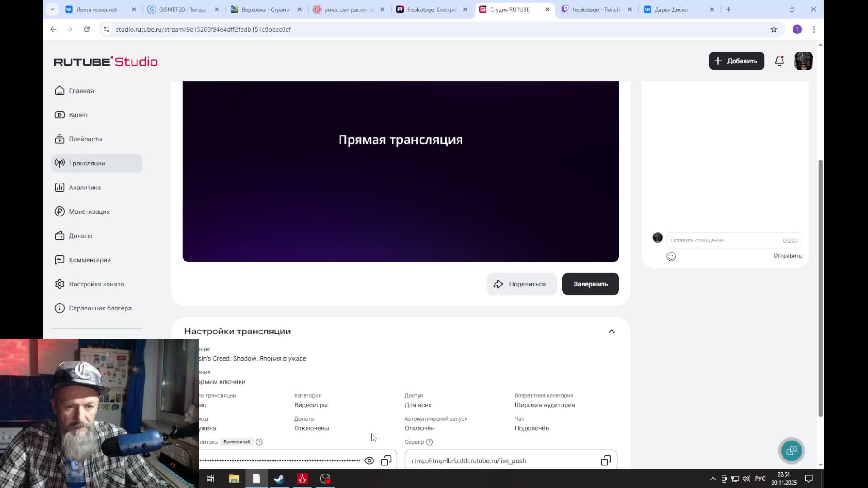
Task: Click the server help question icon
Action: (429, 442)
